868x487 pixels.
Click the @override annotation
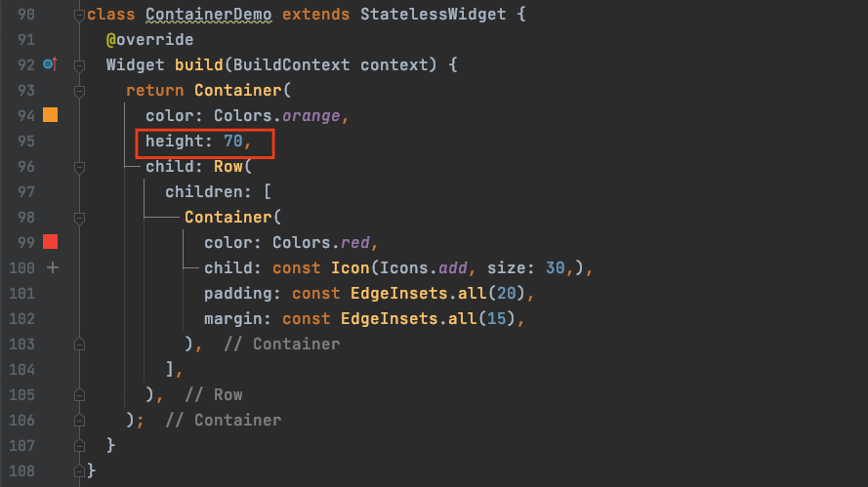(x=149, y=40)
